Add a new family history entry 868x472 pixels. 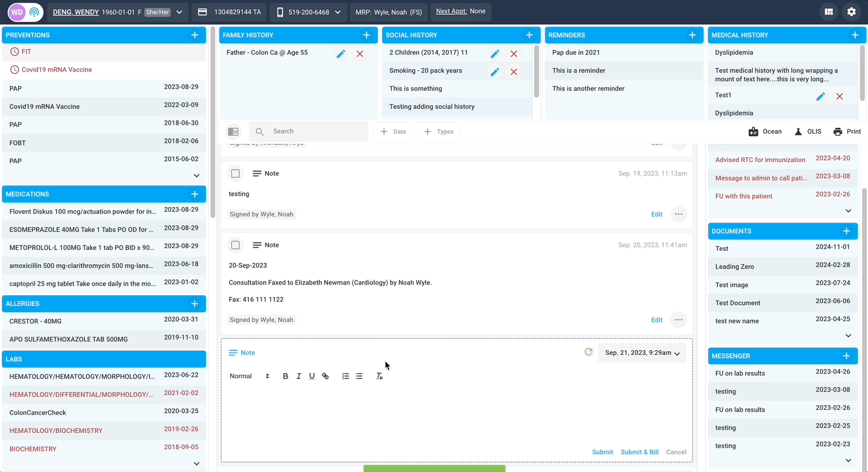coord(367,35)
